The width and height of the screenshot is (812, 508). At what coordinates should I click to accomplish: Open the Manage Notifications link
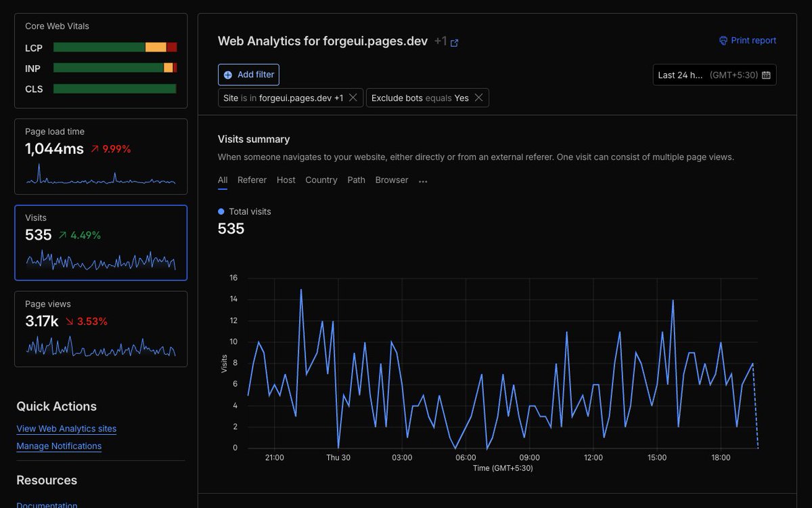tap(59, 446)
